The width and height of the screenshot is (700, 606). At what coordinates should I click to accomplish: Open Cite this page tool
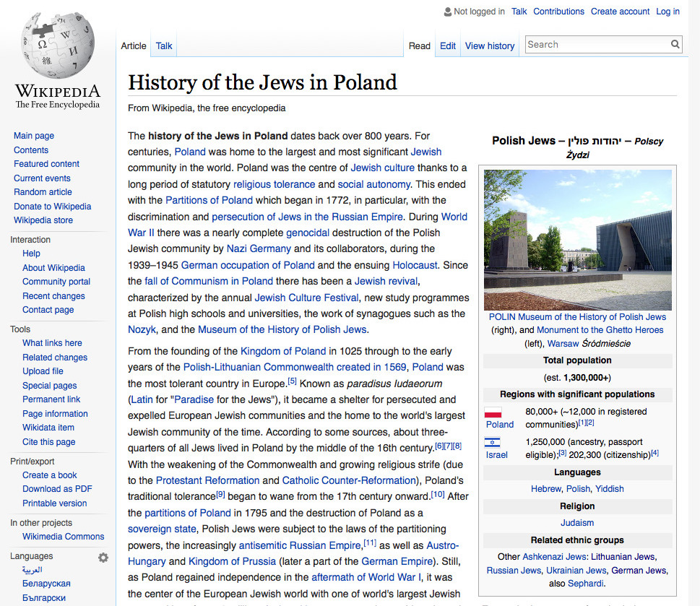pyautogui.click(x=48, y=442)
